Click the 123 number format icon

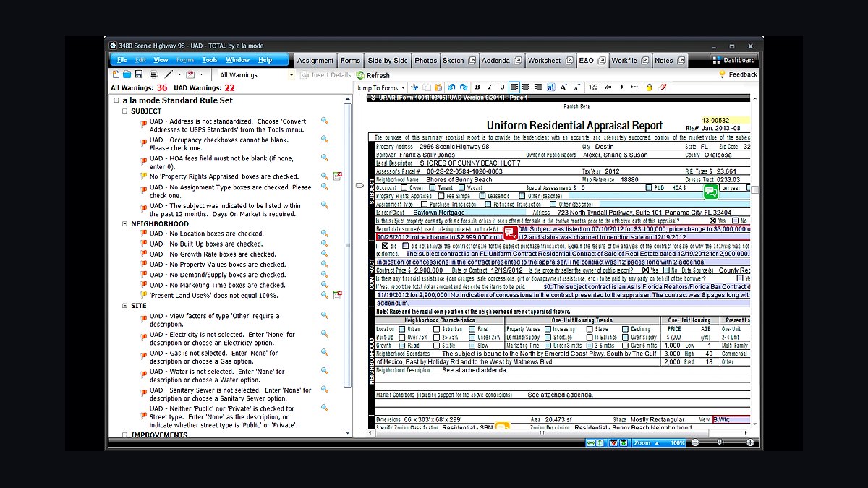pyautogui.click(x=593, y=87)
